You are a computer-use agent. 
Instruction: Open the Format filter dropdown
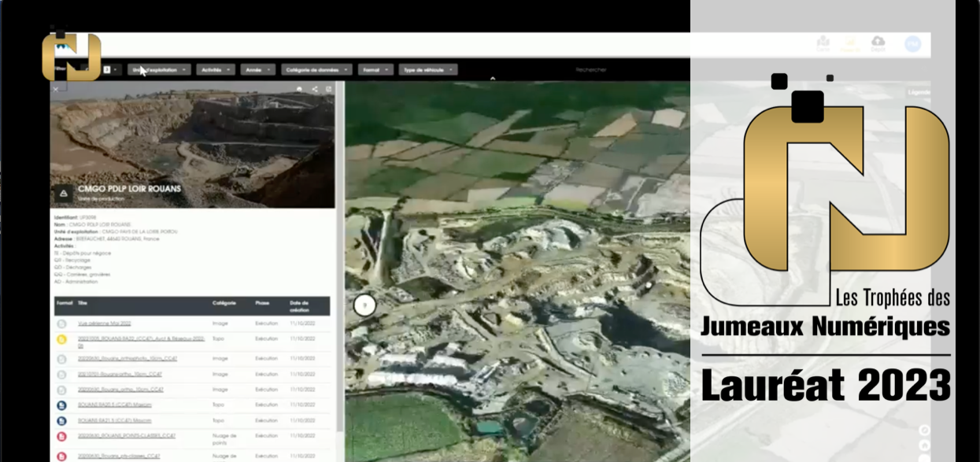[x=375, y=69]
